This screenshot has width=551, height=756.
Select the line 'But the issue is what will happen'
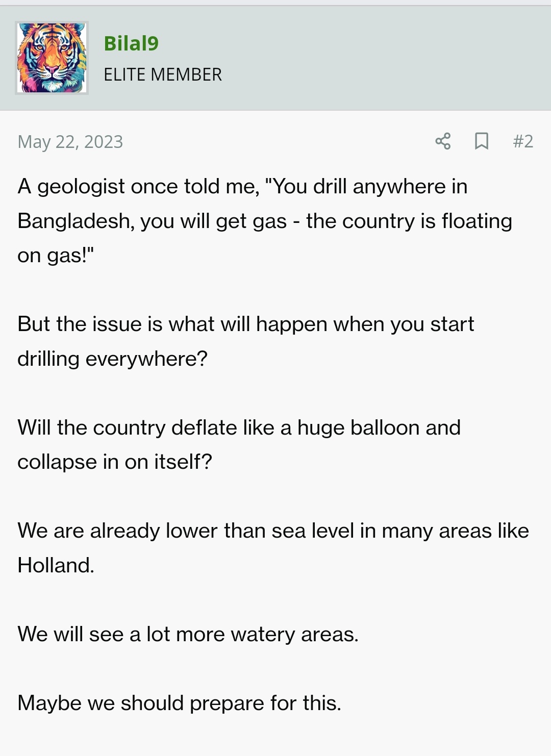pyautogui.click(x=245, y=324)
